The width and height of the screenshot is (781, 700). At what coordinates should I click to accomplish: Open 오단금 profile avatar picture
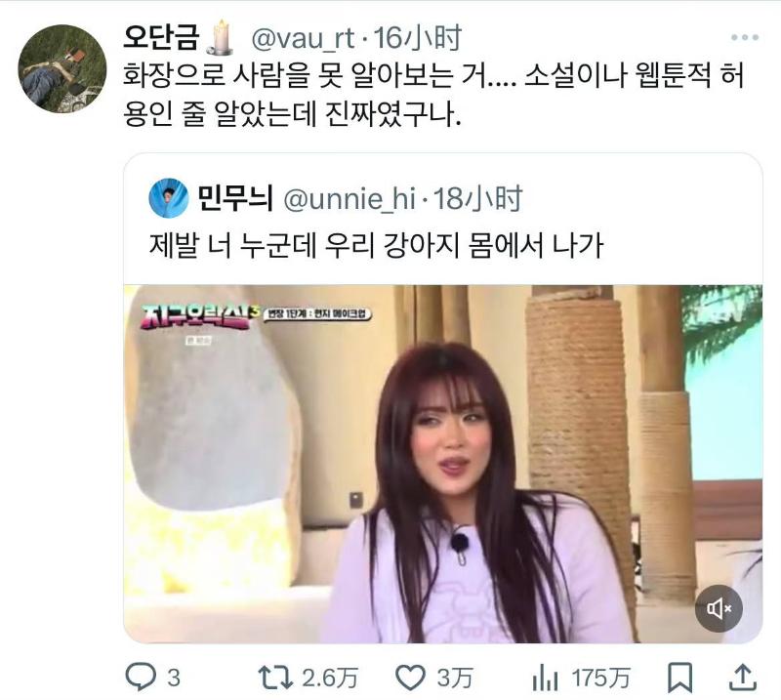click(62, 68)
